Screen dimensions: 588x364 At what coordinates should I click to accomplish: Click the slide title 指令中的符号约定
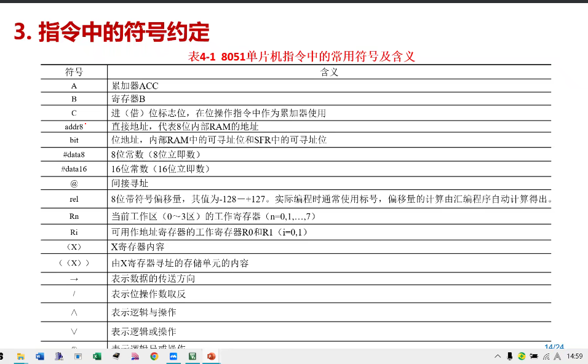click(124, 32)
